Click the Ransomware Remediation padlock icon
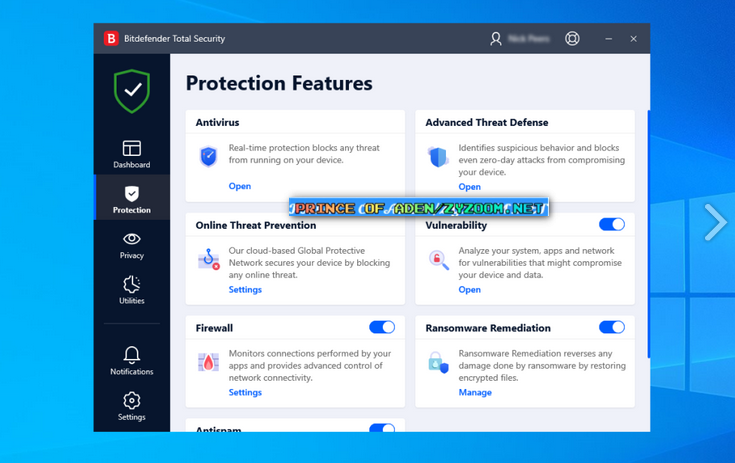 tap(438, 362)
